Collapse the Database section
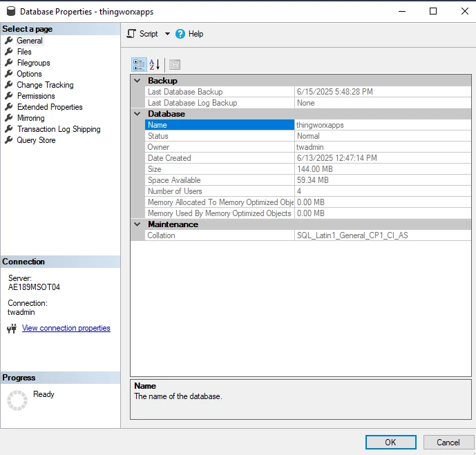Viewport: 476px width, 455px height. click(x=137, y=114)
